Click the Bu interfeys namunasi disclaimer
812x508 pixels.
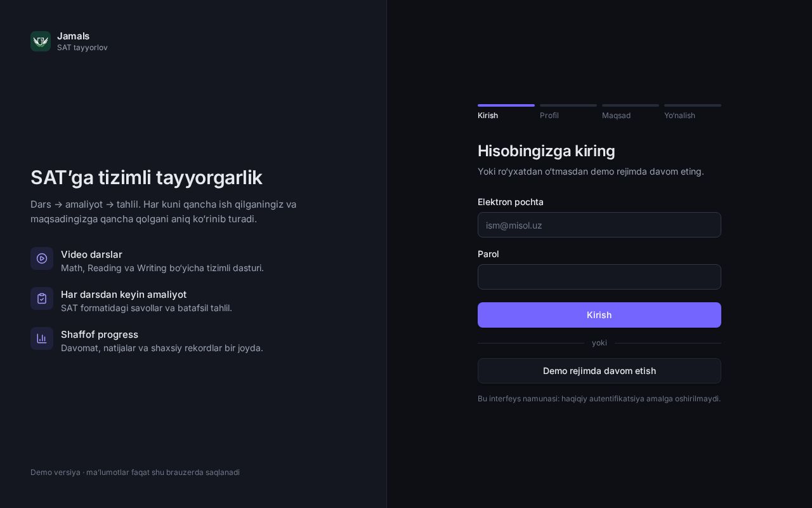pyautogui.click(x=599, y=399)
